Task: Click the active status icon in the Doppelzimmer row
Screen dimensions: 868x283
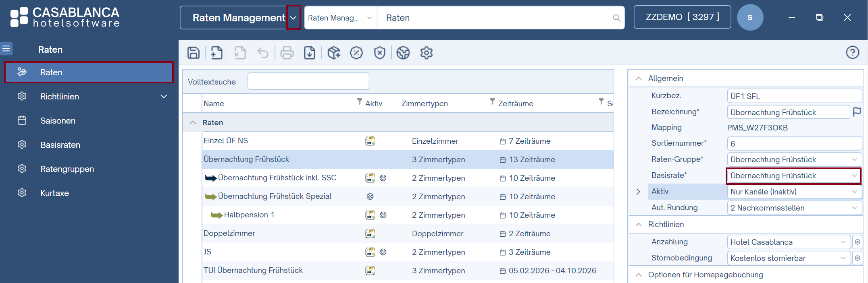Action: pos(370,233)
